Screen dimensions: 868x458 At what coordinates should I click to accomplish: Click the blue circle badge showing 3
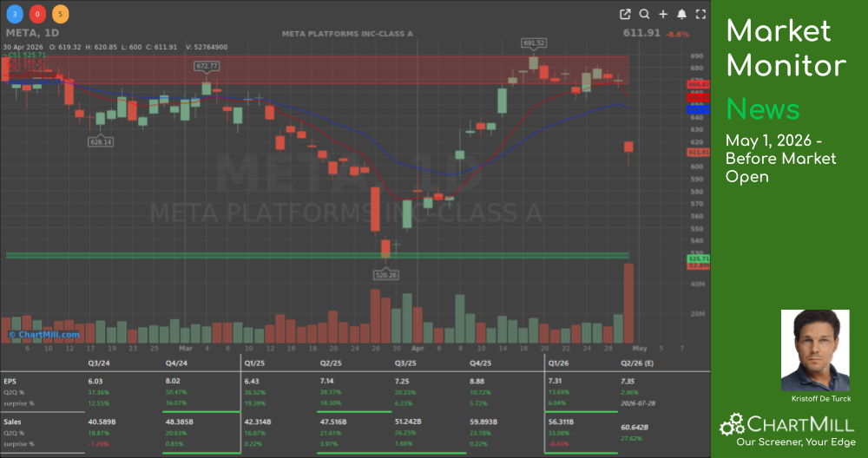pyautogui.click(x=15, y=14)
